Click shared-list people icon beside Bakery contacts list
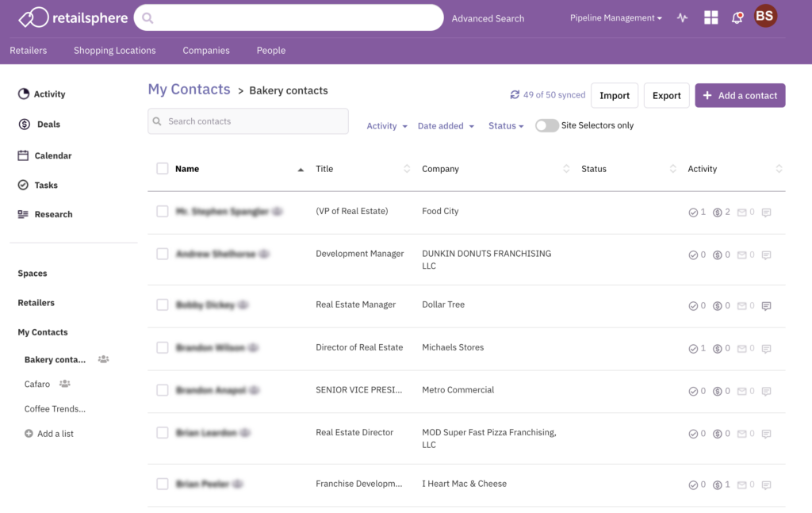This screenshot has height=513, width=812. coord(104,359)
